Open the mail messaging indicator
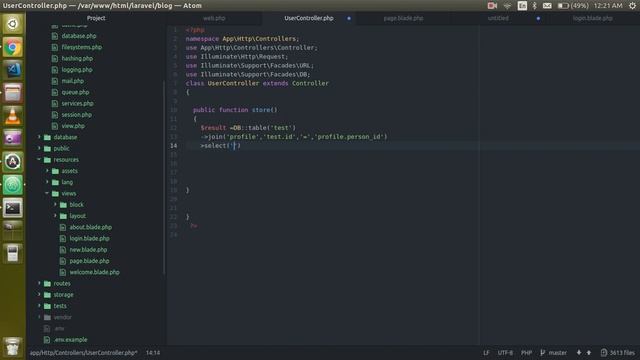This screenshot has height=360, width=640. point(547,6)
